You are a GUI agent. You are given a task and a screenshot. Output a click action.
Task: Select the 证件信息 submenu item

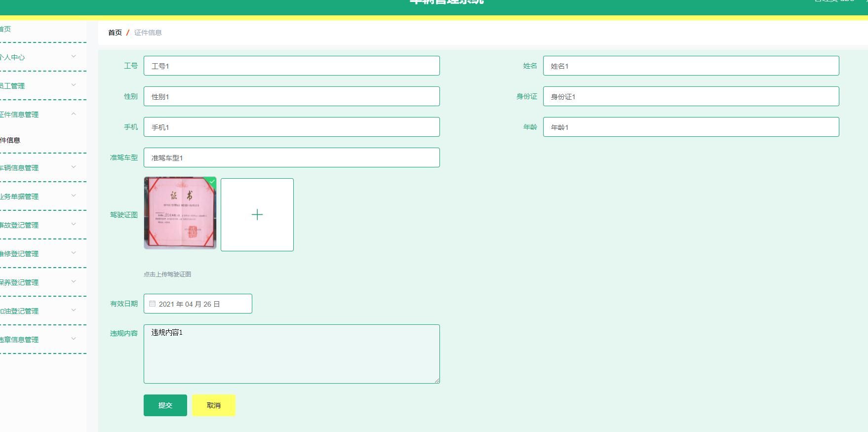11,140
